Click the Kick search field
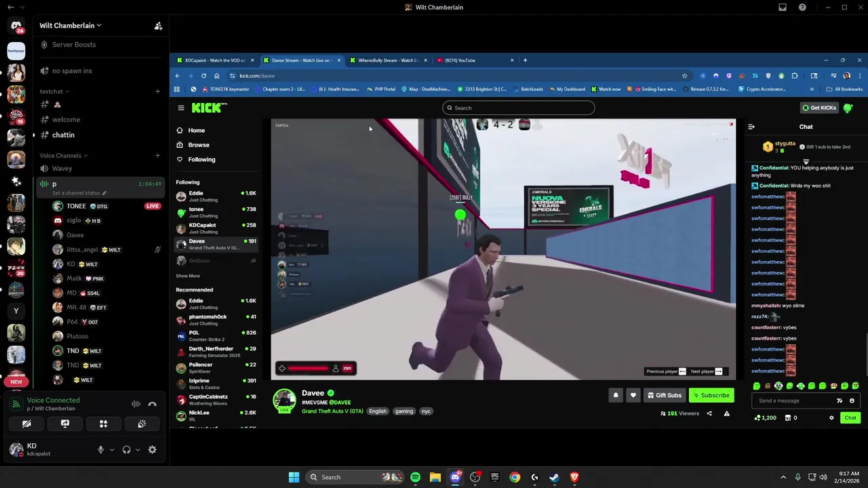This screenshot has width=868, height=488. pyautogui.click(x=519, y=108)
